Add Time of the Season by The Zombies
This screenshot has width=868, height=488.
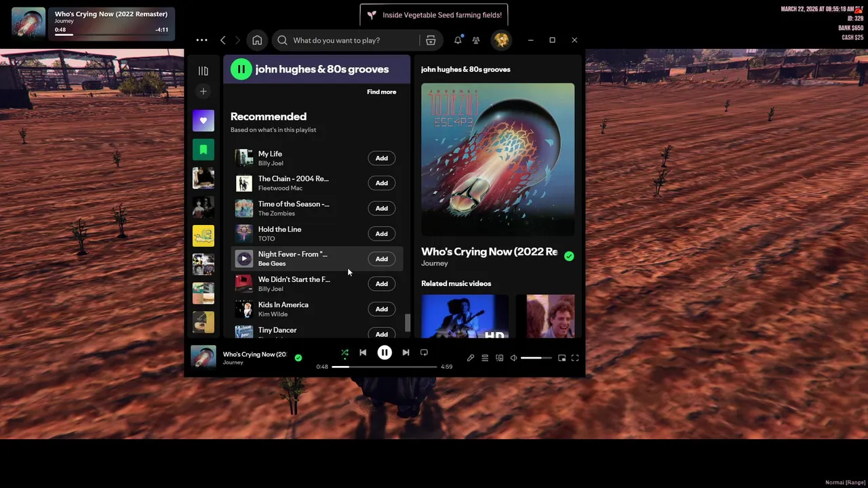(x=382, y=208)
